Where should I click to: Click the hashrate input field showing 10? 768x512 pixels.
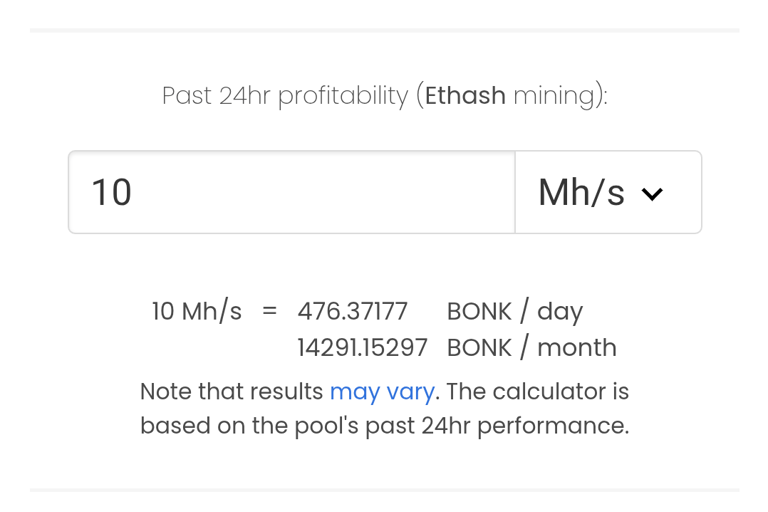(290, 192)
